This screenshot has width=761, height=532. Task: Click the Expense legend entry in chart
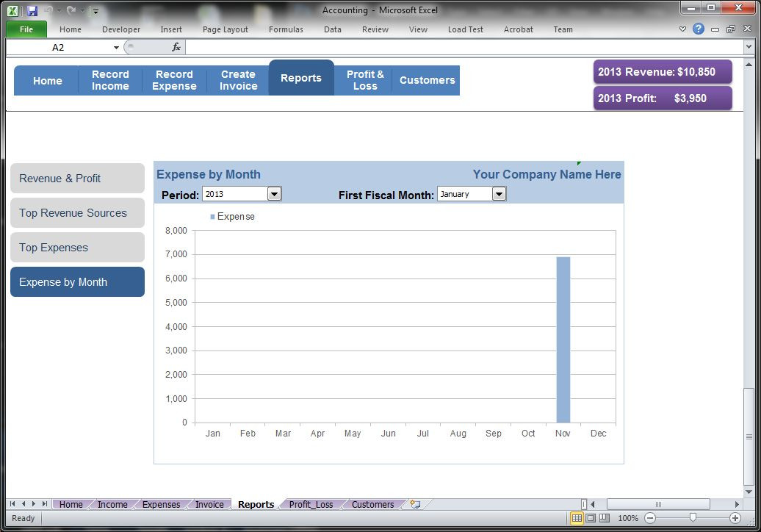pos(232,217)
